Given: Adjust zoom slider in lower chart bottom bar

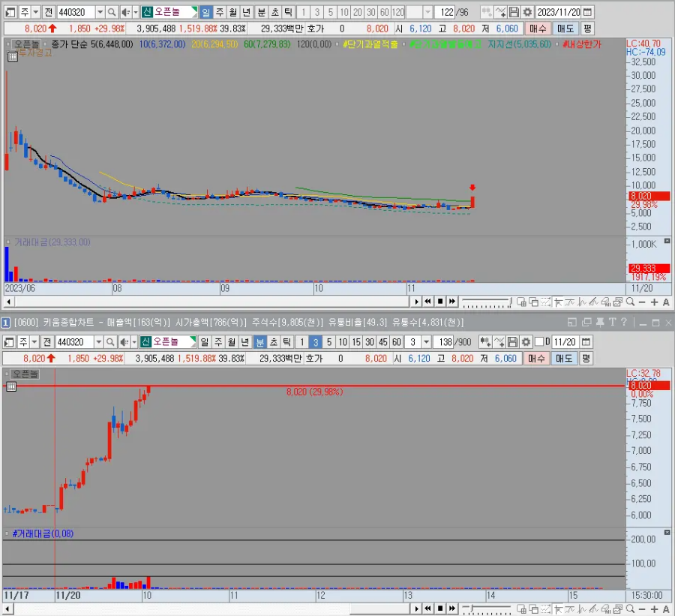Looking at the screenshot, I should (487, 609).
